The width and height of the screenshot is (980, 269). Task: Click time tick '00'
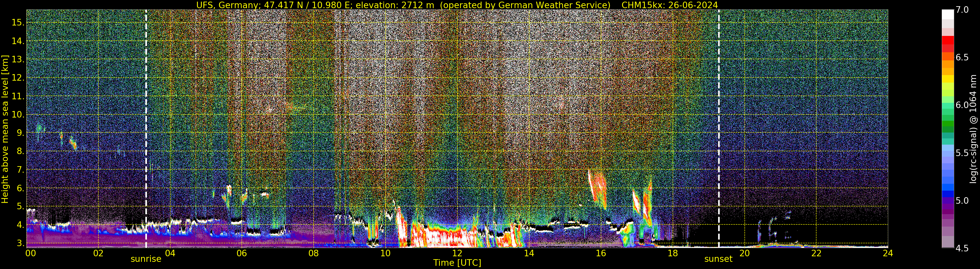pyautogui.click(x=30, y=253)
